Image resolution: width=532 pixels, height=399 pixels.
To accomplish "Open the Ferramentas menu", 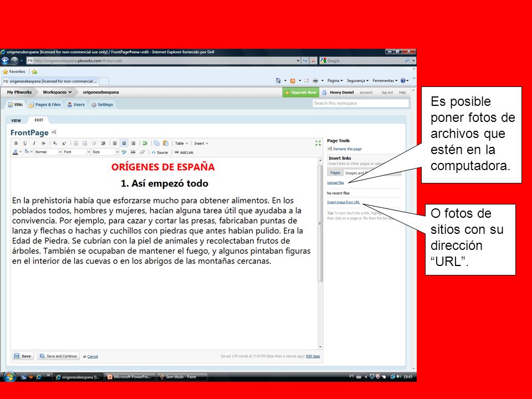I will tap(385, 81).
